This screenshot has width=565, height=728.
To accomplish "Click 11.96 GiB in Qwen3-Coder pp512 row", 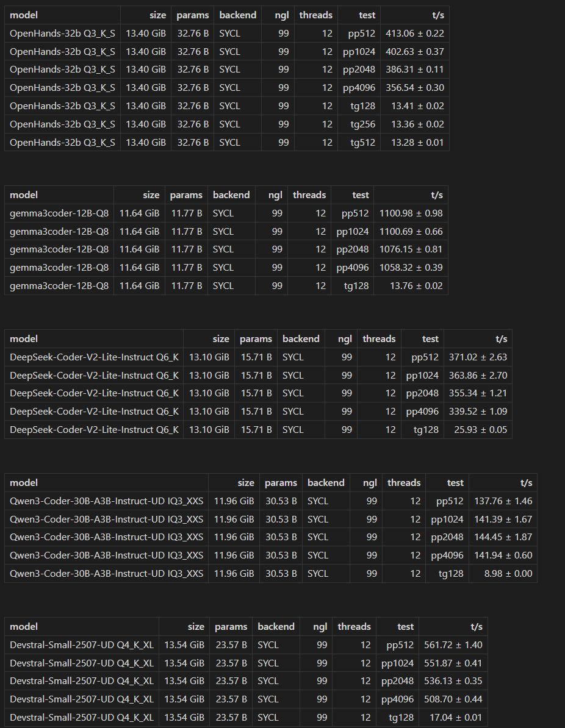I will click(234, 501).
